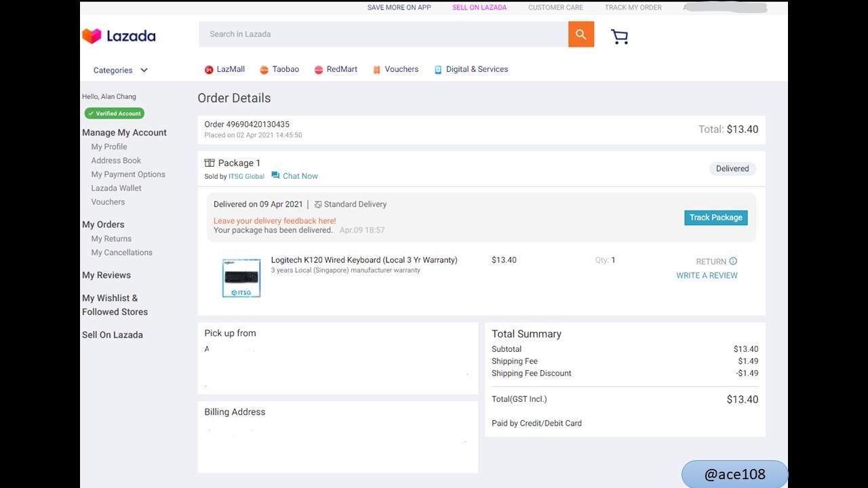Click the order date 'Placed on 02 Apr 2021 14:45:50'

pyautogui.click(x=254, y=135)
